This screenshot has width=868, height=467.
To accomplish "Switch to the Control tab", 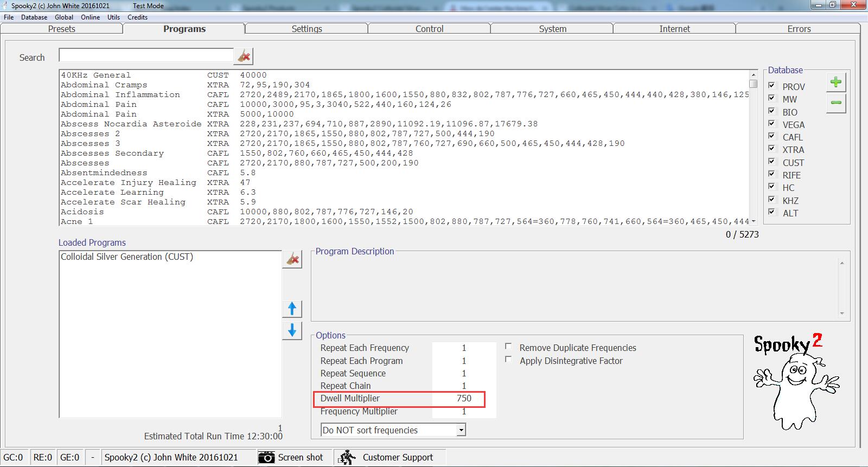I will [429, 29].
